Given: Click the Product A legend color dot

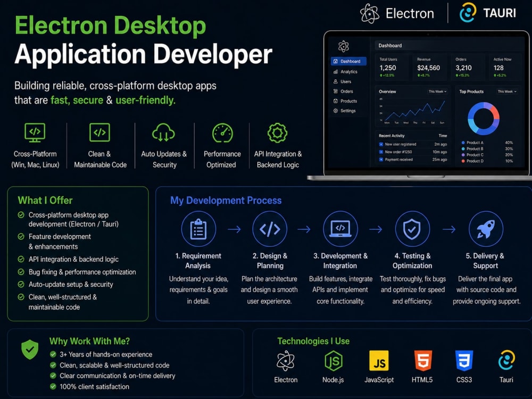Looking at the screenshot, I should tap(463, 143).
